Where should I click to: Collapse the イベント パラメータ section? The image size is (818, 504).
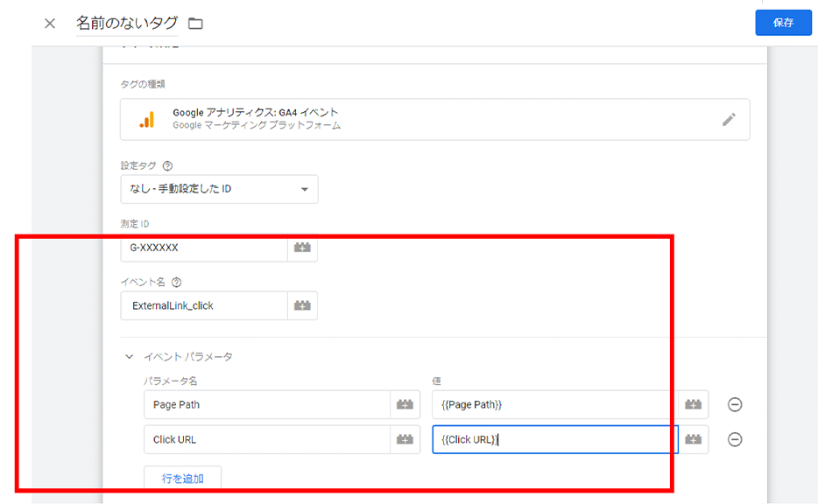coord(130,357)
